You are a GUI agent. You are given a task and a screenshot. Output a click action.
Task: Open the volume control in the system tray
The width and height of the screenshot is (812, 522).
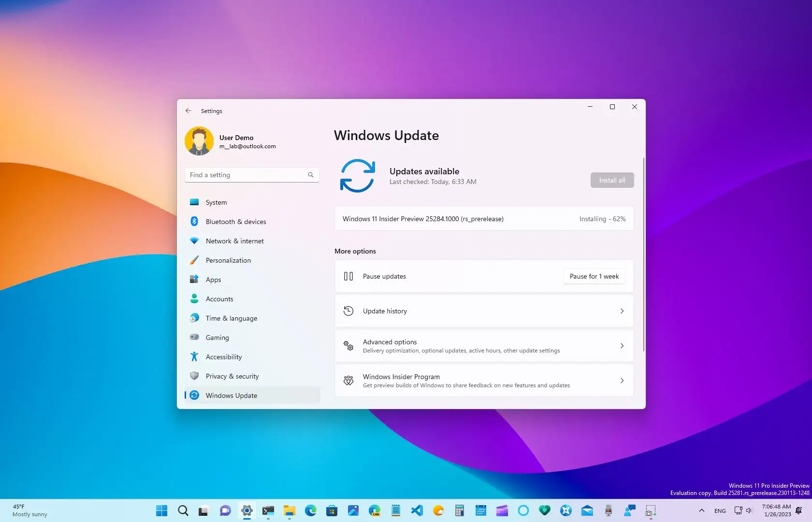749,510
